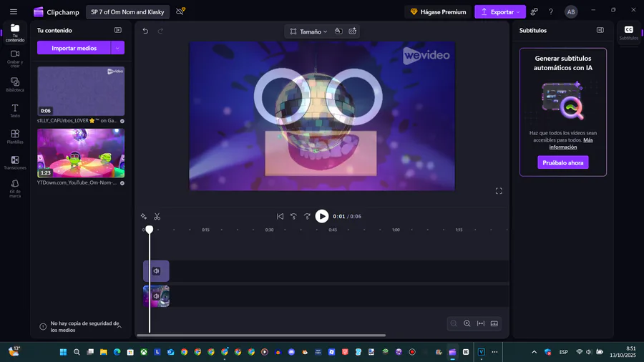Open the Biblioteca sidebar tab

pos(15,84)
